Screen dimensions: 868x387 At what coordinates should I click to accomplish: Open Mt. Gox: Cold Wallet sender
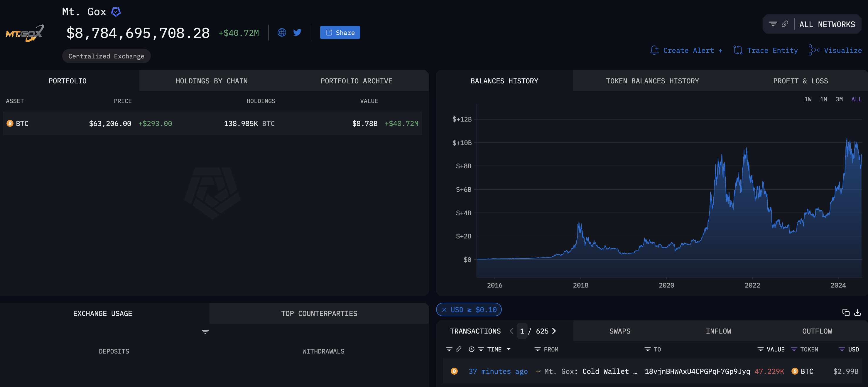click(x=591, y=371)
